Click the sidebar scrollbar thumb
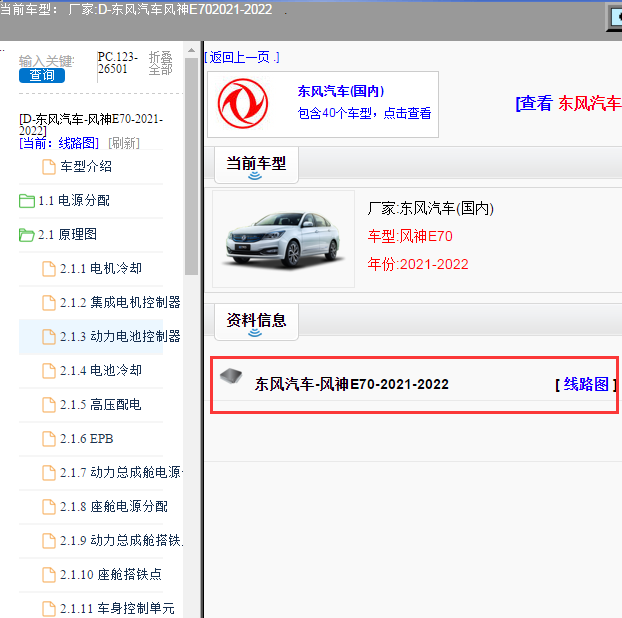This screenshot has width=622, height=618. click(x=192, y=167)
